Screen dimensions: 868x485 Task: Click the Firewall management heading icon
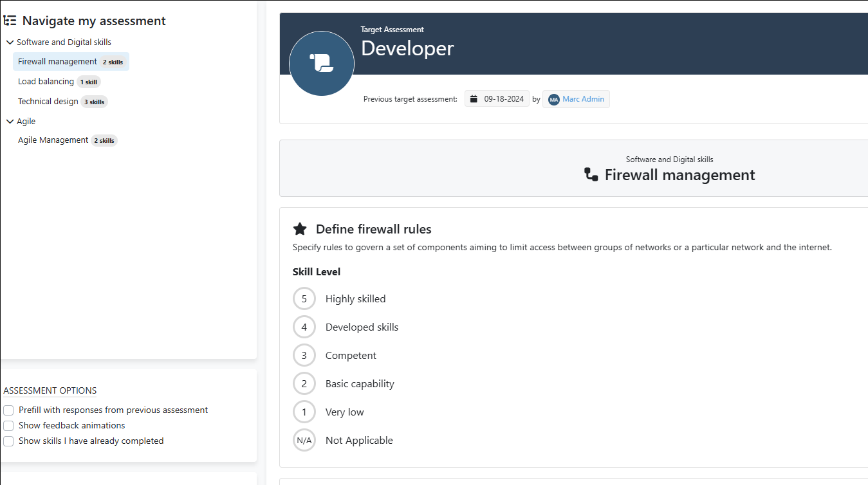[x=591, y=174]
